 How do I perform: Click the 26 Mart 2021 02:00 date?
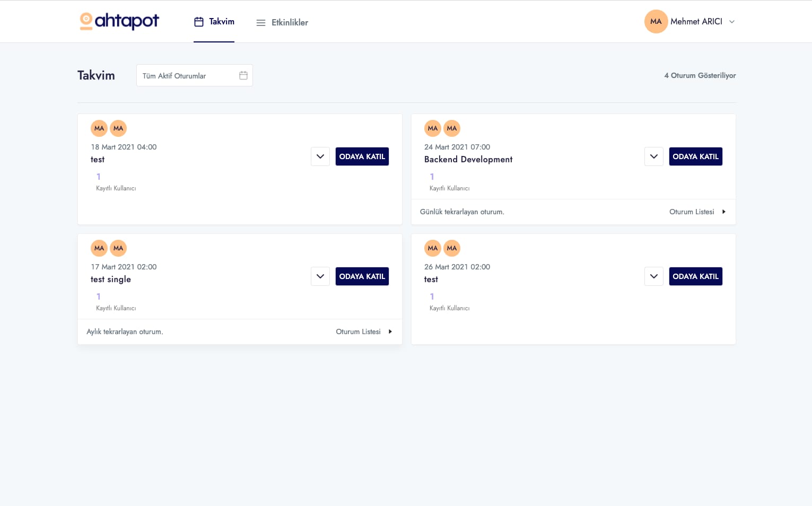coord(457,267)
